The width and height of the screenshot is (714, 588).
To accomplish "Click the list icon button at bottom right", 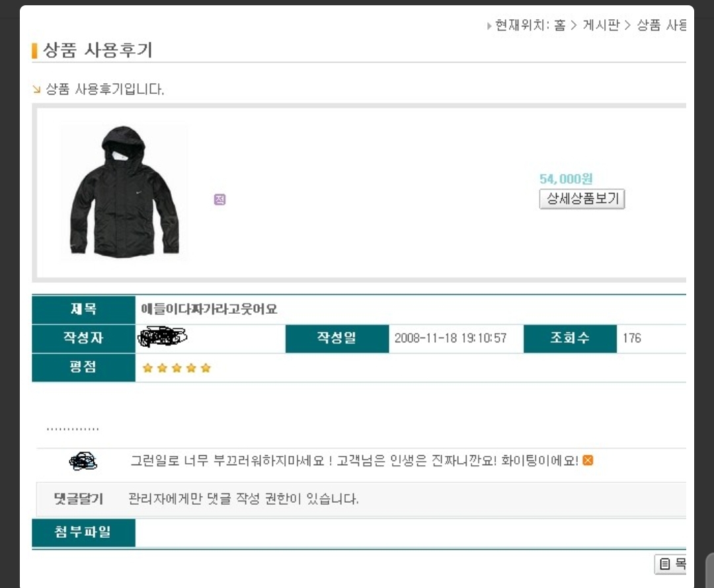I will coord(670,564).
